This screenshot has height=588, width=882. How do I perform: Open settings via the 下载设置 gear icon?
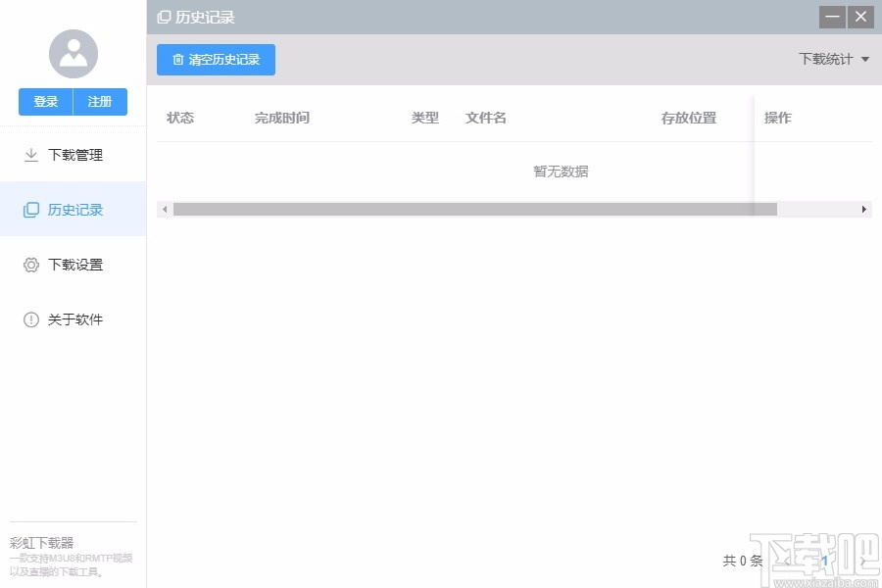tap(29, 264)
